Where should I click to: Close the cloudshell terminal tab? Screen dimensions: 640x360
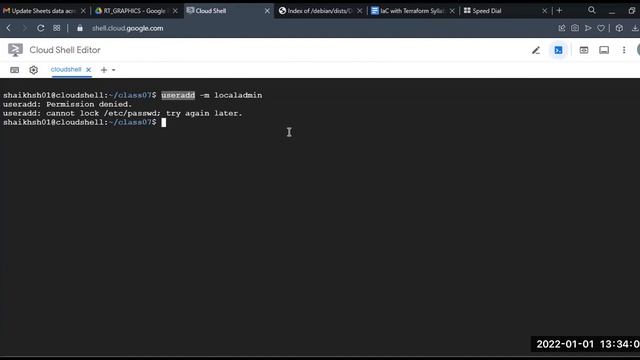click(88, 70)
